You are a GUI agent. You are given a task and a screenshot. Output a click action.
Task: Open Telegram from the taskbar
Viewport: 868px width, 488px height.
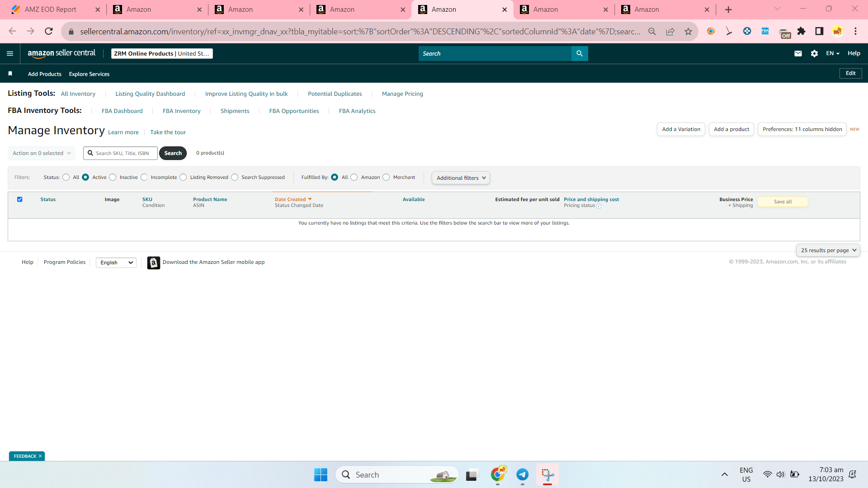[523, 474]
